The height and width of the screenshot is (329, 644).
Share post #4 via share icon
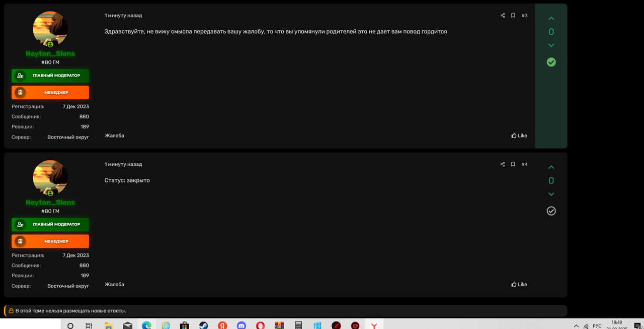point(503,164)
